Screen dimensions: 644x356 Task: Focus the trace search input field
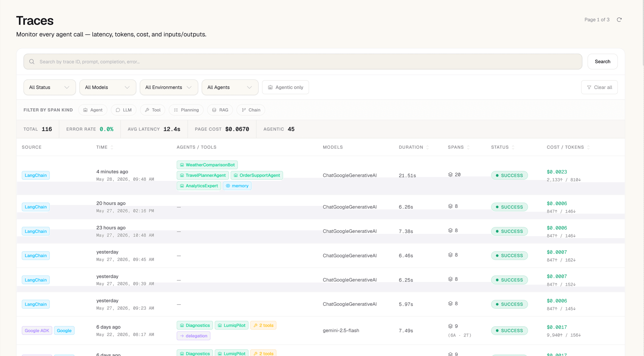[x=303, y=61]
